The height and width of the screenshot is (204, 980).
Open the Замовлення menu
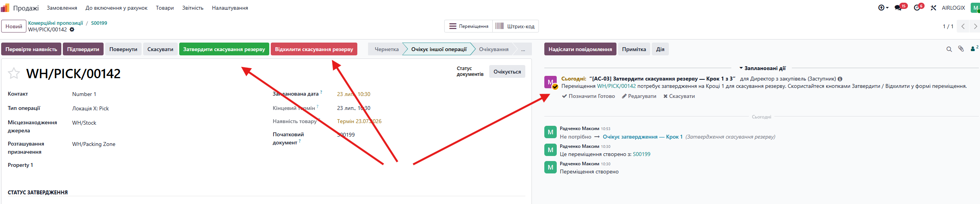tap(62, 8)
